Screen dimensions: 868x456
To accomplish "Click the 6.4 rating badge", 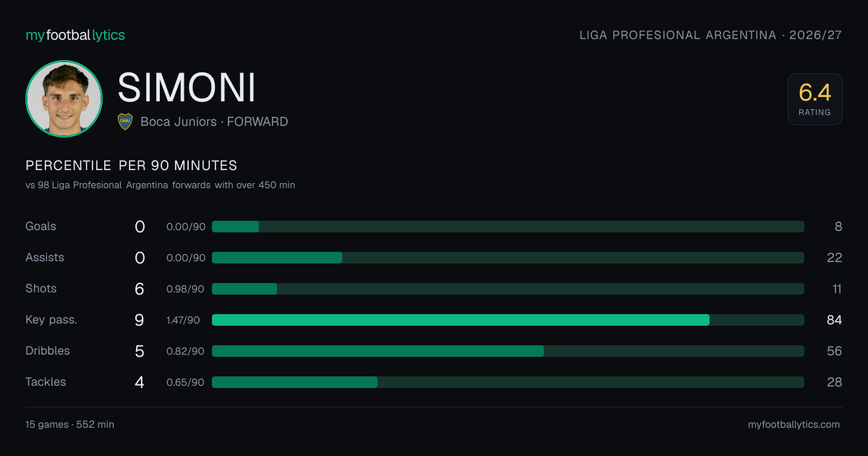I will [x=815, y=99].
